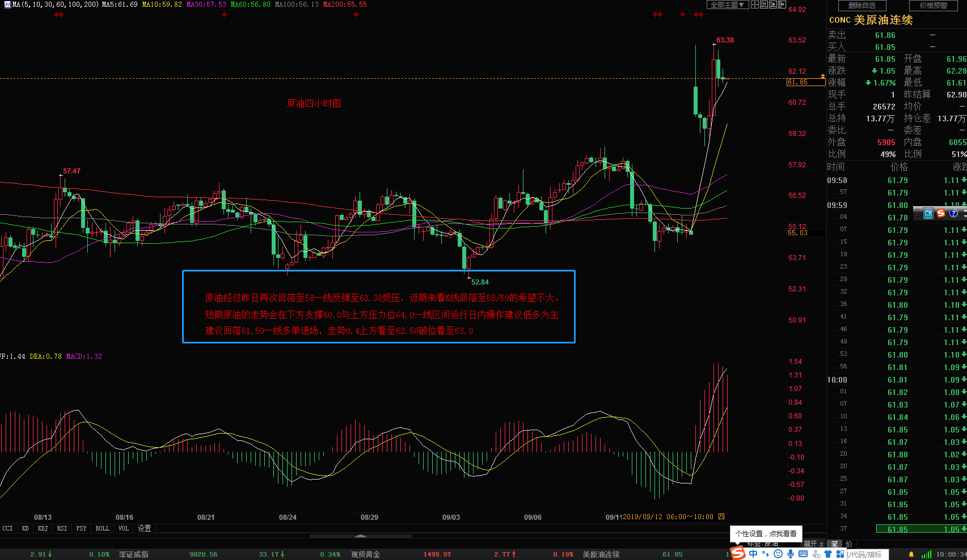Viewport: 967px width, 560px height.
Task: Click the 删除自选 button
Action: click(x=862, y=5)
